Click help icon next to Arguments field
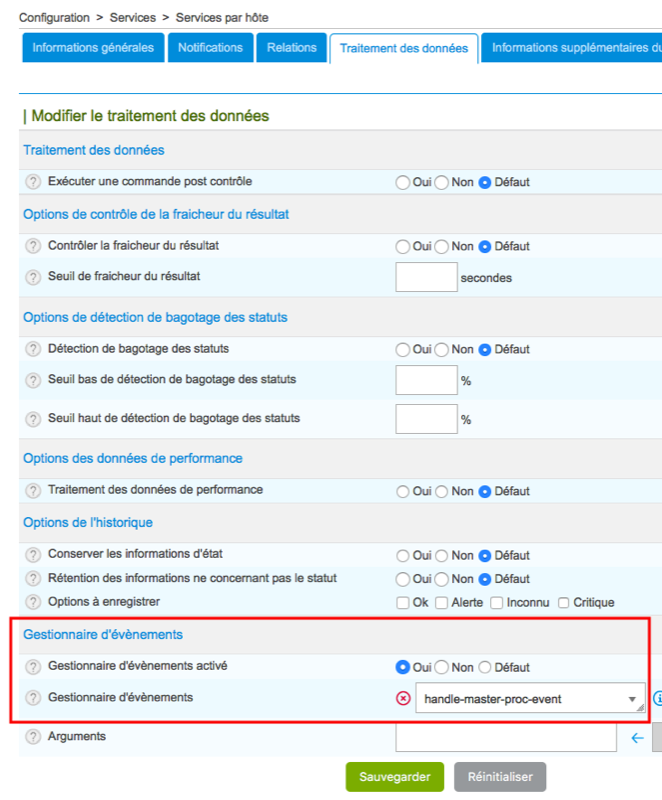 (x=32, y=737)
